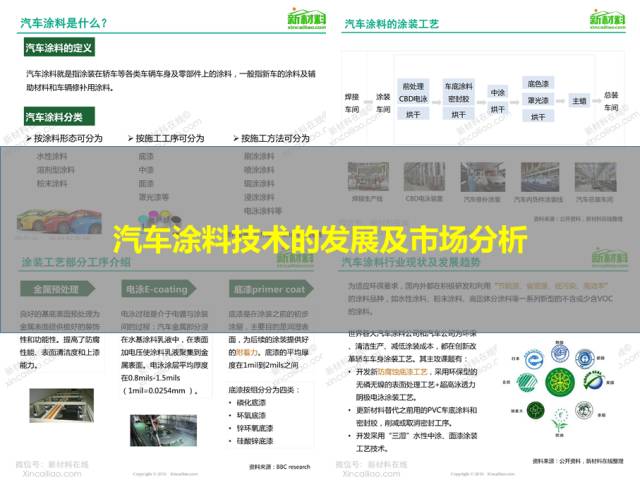Select the 中涂 flowchart box
The width and height of the screenshot is (640, 480).
pos(498,93)
